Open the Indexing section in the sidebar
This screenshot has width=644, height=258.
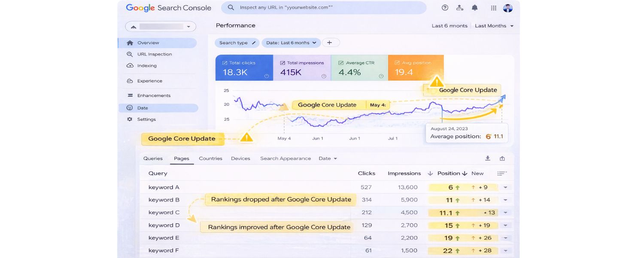[147, 65]
